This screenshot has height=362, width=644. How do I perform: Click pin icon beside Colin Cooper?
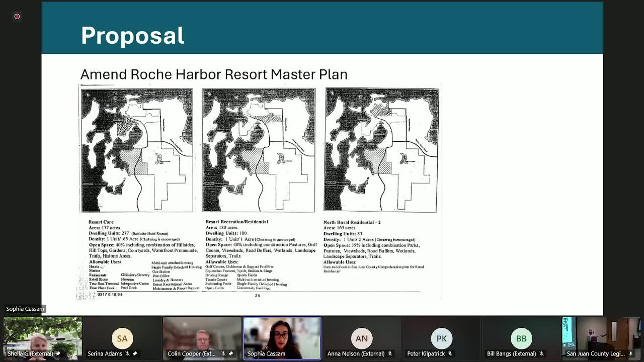[x=231, y=353]
